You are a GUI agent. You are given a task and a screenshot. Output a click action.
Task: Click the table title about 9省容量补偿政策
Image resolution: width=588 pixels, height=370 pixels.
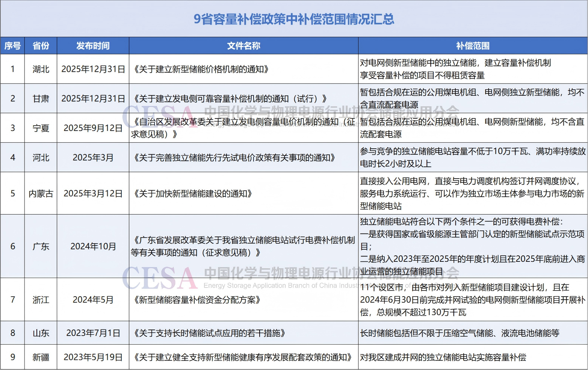coord(294,19)
